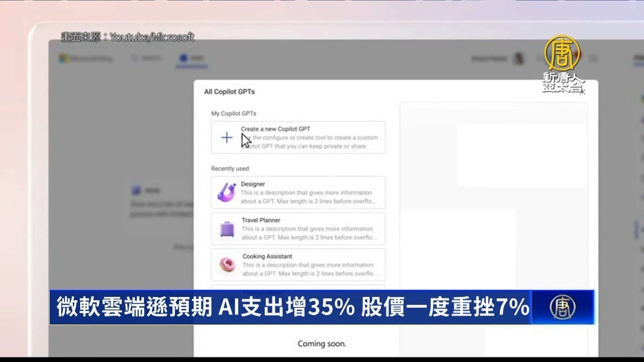
Task: Select the Designer GPT title
Action: tap(253, 184)
